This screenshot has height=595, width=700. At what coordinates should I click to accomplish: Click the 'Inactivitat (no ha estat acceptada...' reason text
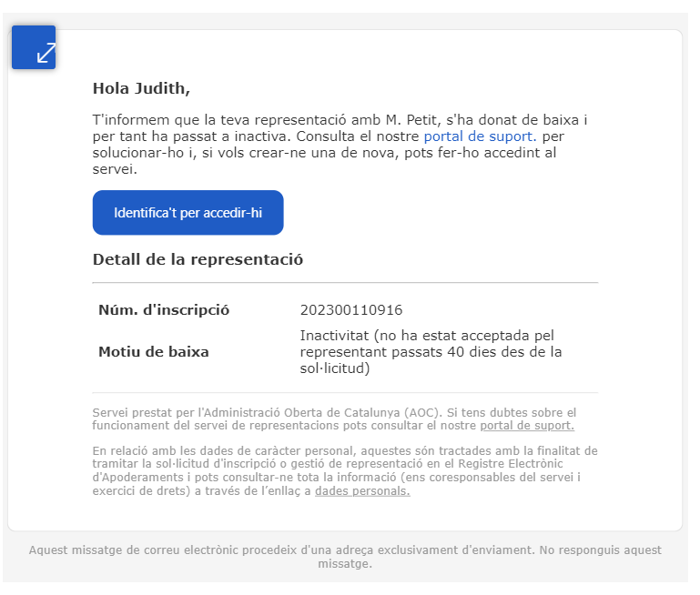pyautogui.click(x=431, y=352)
